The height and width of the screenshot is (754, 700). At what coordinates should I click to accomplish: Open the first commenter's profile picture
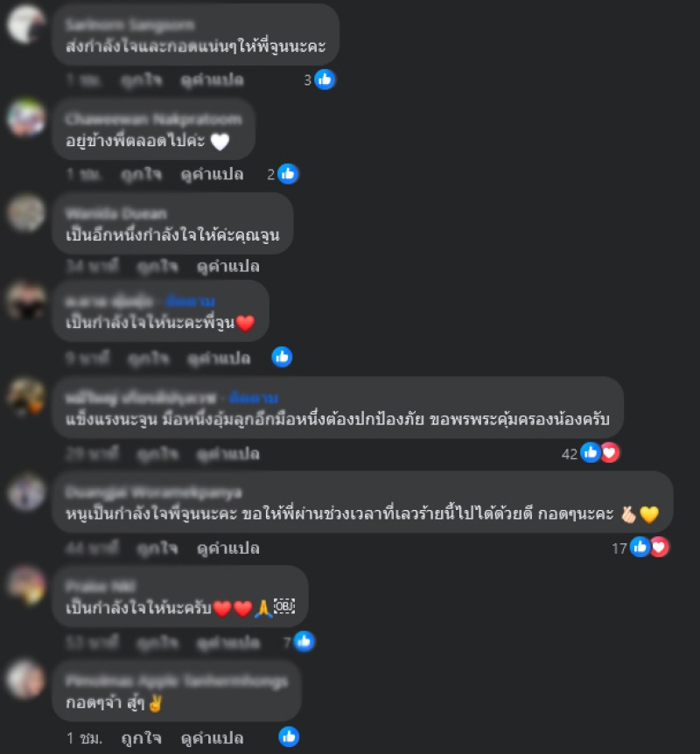tap(26, 24)
